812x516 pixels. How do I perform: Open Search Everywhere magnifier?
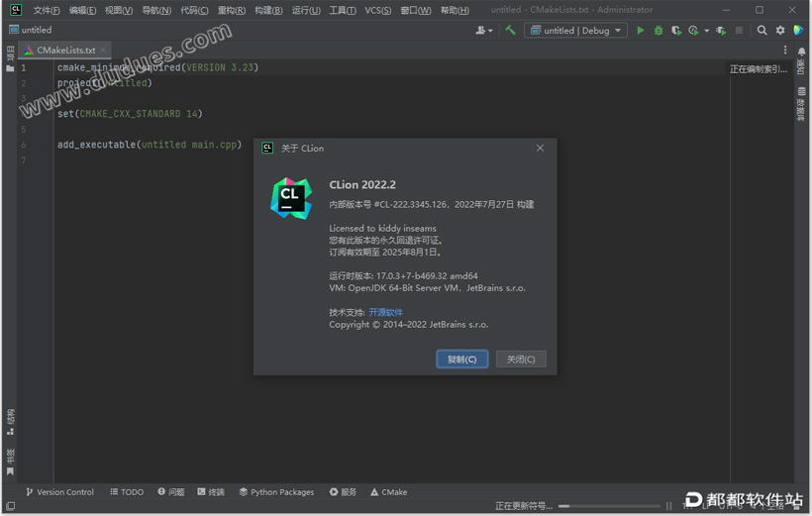click(761, 30)
